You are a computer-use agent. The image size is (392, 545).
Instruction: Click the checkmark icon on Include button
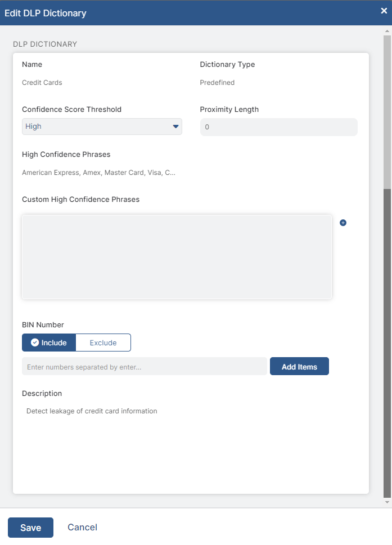pos(35,343)
